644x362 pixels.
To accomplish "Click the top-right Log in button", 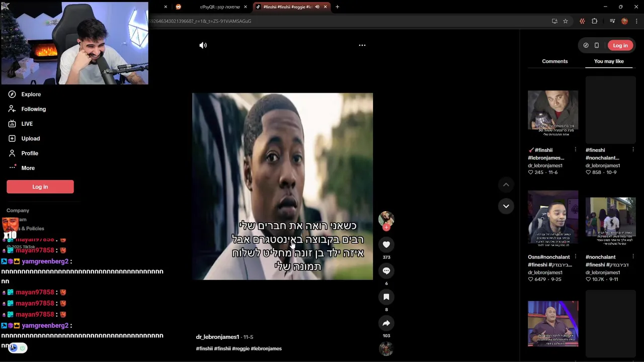I will pos(620,45).
